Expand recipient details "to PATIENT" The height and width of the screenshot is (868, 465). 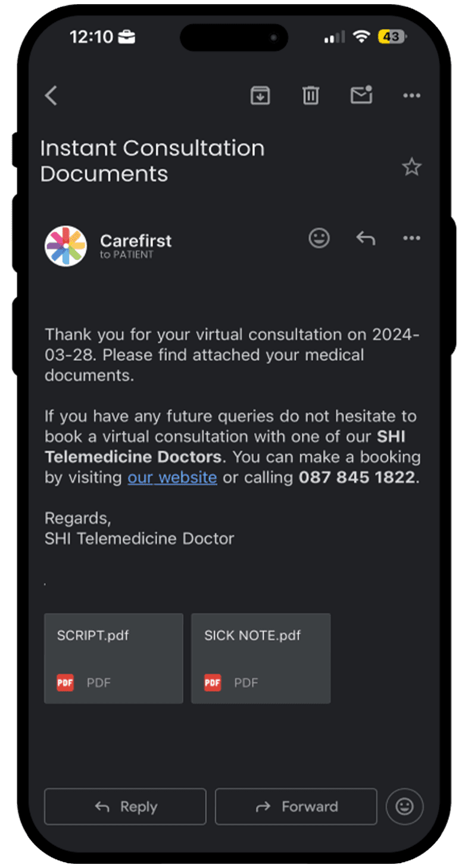point(127,255)
